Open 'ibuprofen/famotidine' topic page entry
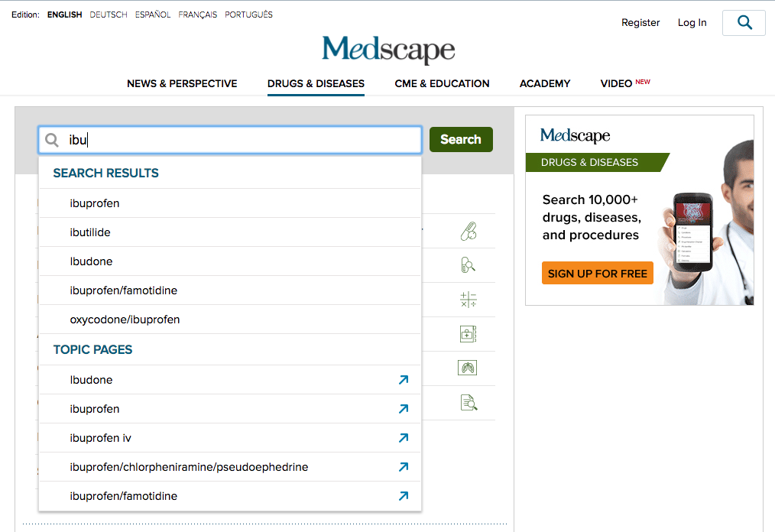The image size is (775, 532). [x=230, y=496]
